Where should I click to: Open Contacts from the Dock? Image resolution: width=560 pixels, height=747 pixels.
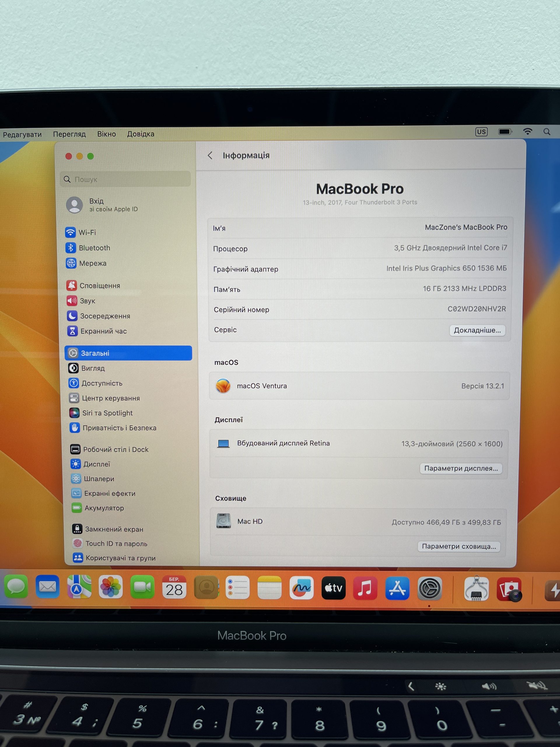pos(206,588)
